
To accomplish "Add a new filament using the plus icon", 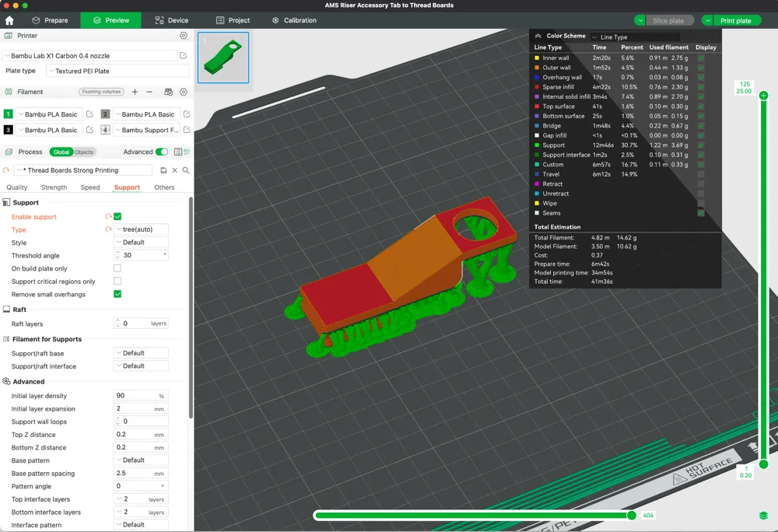I will (135, 92).
